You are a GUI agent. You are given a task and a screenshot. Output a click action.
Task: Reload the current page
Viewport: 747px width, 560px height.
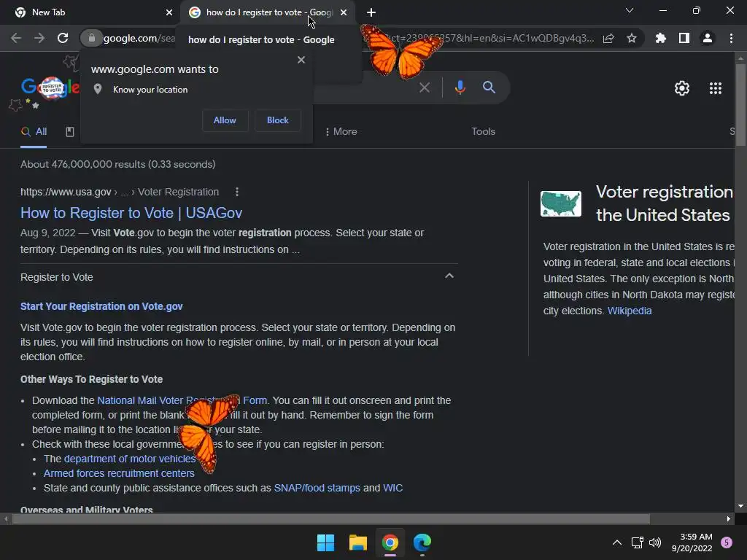pyautogui.click(x=63, y=38)
